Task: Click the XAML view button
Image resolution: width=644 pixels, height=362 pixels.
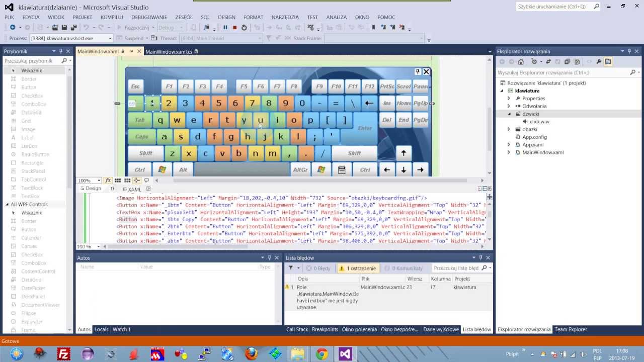Action: [x=131, y=189]
